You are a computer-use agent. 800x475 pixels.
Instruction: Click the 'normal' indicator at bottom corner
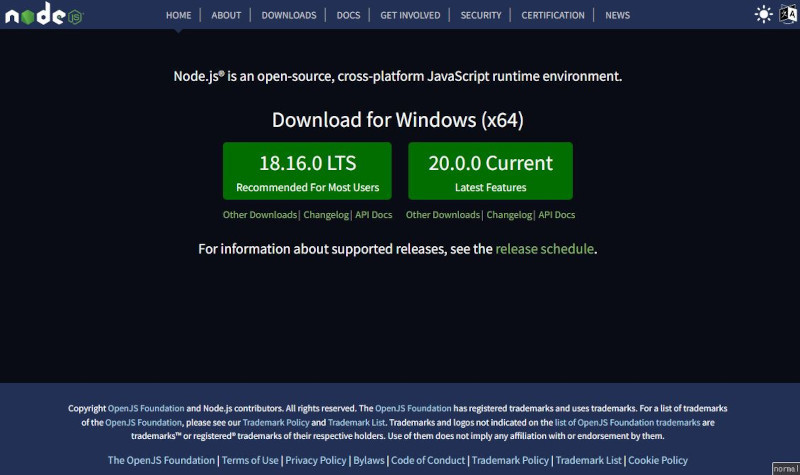click(x=786, y=468)
